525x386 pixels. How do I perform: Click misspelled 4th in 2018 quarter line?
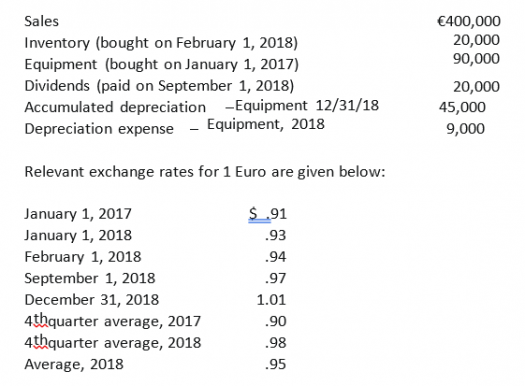point(36,342)
